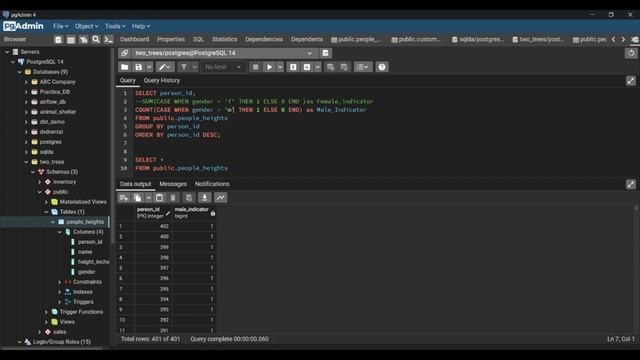
Task: Collapse the two_trees database node
Action: [27, 162]
